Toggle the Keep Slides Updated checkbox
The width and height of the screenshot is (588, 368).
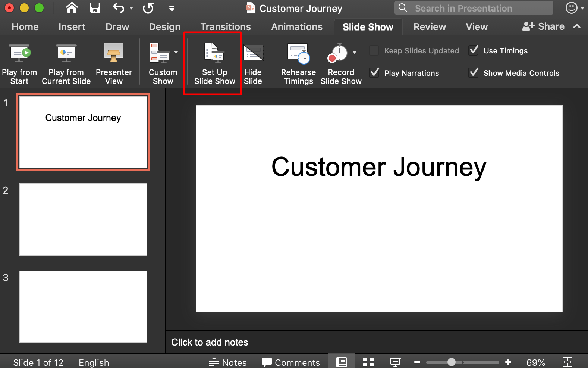click(x=374, y=50)
